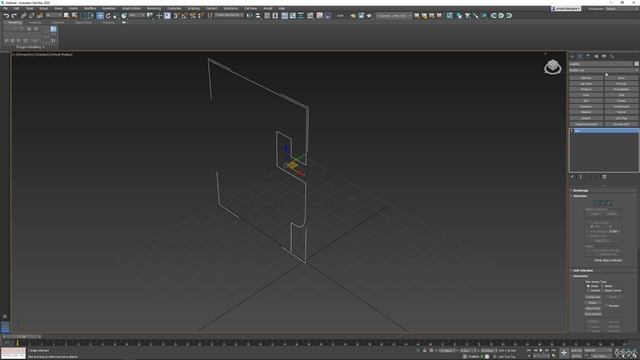640x360 pixels.
Task: Click the Cross Section button
Action: coord(593,314)
